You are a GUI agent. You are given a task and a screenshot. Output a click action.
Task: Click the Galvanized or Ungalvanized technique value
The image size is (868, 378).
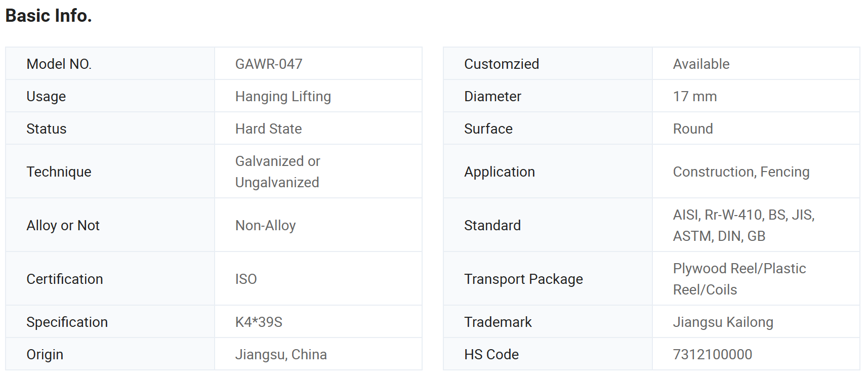278,172
